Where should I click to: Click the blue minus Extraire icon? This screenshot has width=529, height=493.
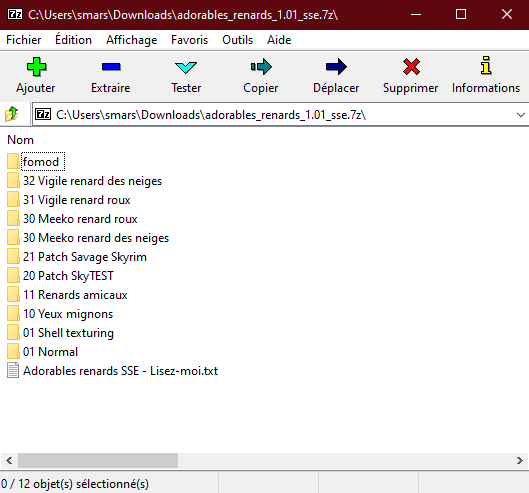(x=111, y=67)
